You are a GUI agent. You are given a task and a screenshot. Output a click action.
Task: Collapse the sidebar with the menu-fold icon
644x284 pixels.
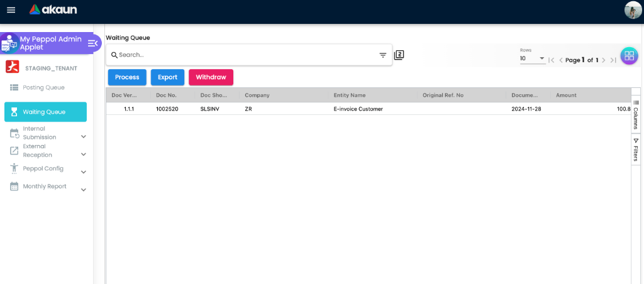point(92,43)
